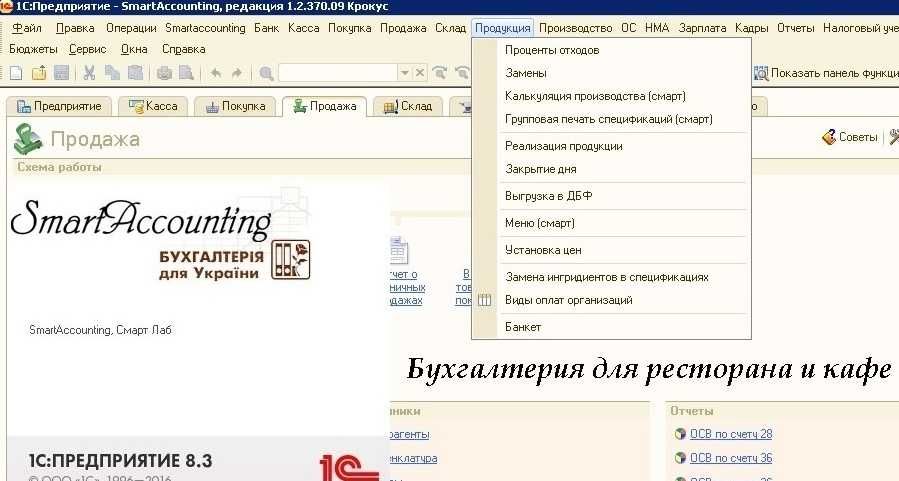
Task: Open Print preview from toolbar
Action: pos(186,73)
